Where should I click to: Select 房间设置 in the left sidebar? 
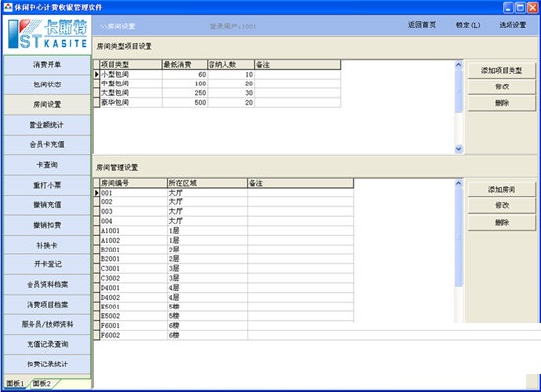pyautogui.click(x=47, y=104)
